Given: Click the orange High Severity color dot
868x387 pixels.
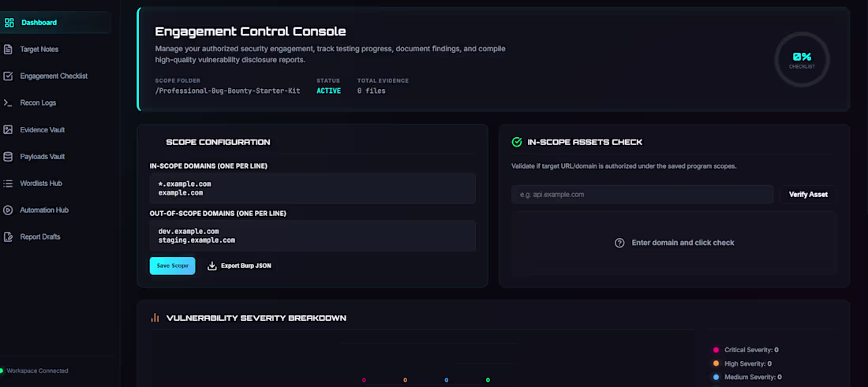Looking at the screenshot, I should (716, 364).
